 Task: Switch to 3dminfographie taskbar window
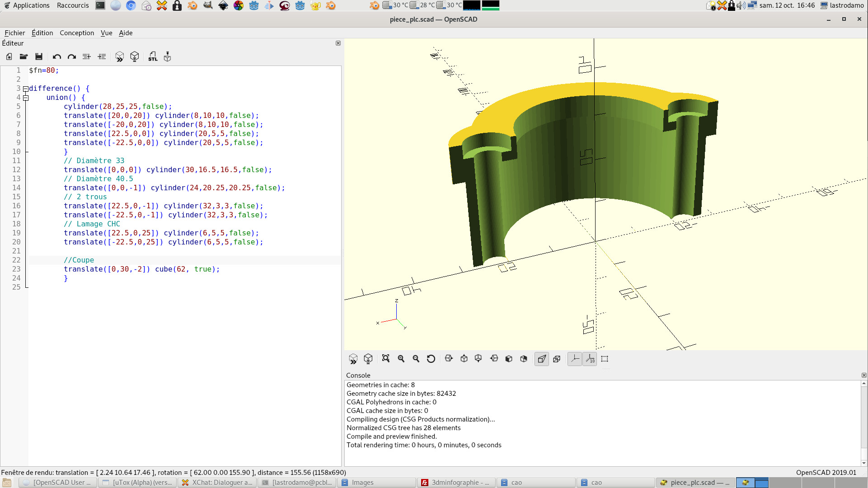pyautogui.click(x=456, y=483)
